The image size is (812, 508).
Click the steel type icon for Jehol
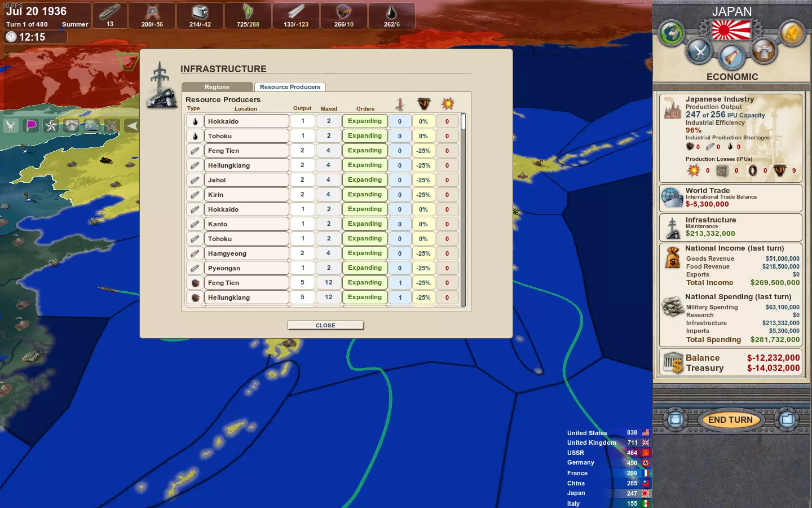[x=195, y=180]
